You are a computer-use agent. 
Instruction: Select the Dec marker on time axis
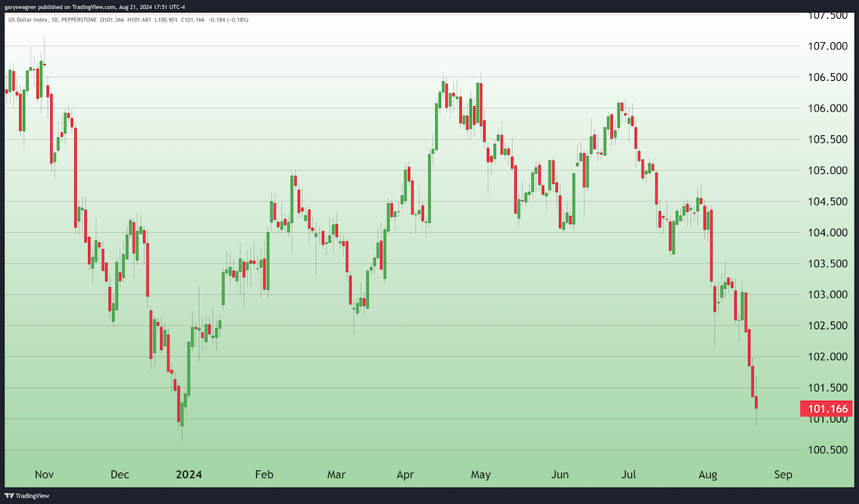point(120,475)
